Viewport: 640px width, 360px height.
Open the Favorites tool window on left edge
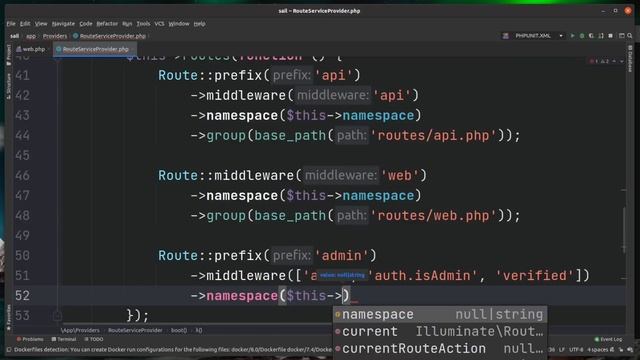(9, 317)
